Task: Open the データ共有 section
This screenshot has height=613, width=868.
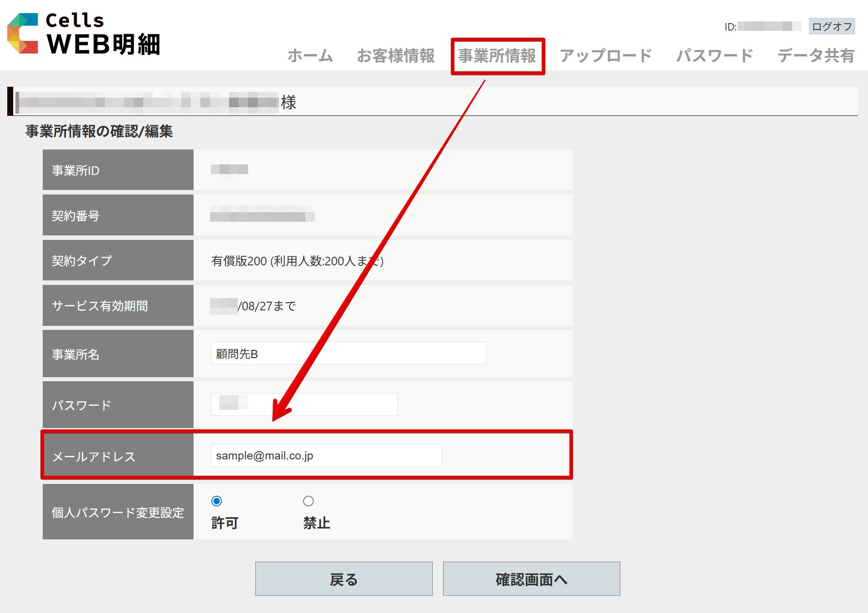Action: [816, 56]
